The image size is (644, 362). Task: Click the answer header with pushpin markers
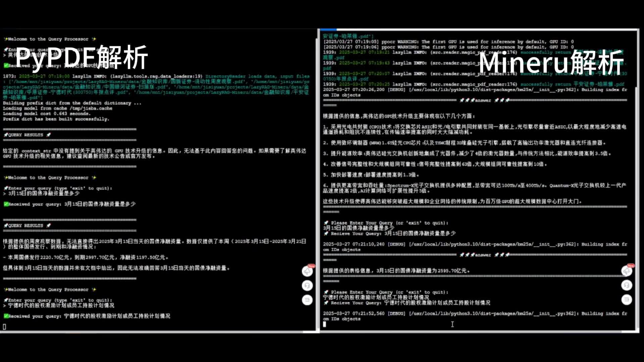483,100
